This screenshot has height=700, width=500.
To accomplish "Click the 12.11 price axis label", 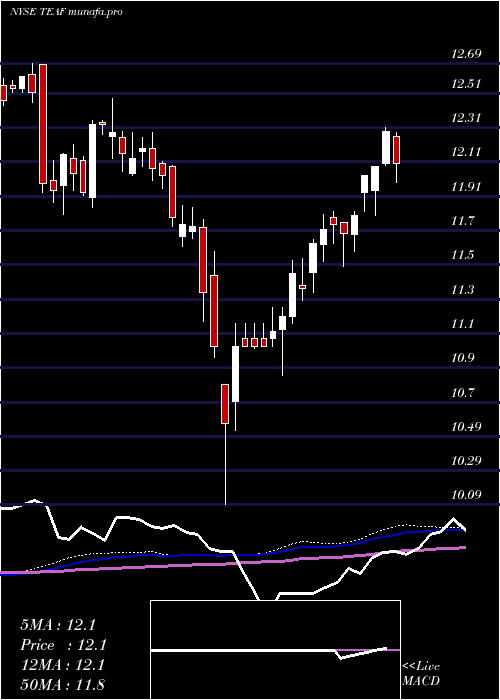I will point(466,152).
